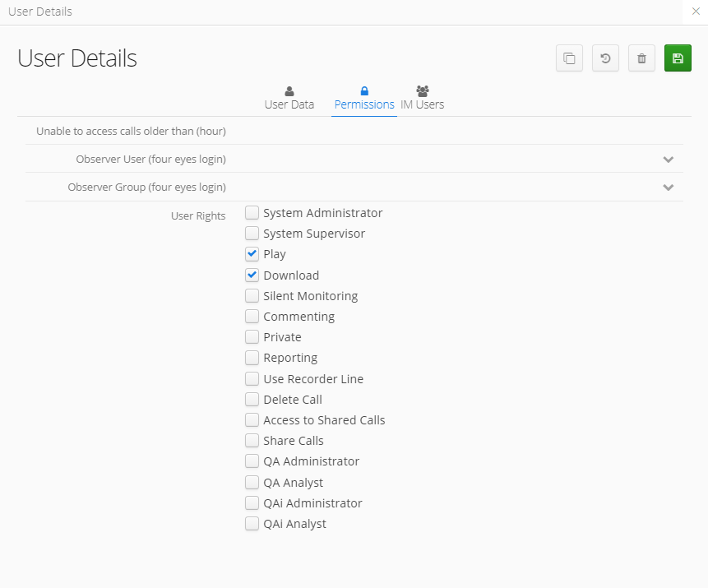Enable the QAi Administrator checkbox
The height and width of the screenshot is (588, 708).
click(252, 502)
